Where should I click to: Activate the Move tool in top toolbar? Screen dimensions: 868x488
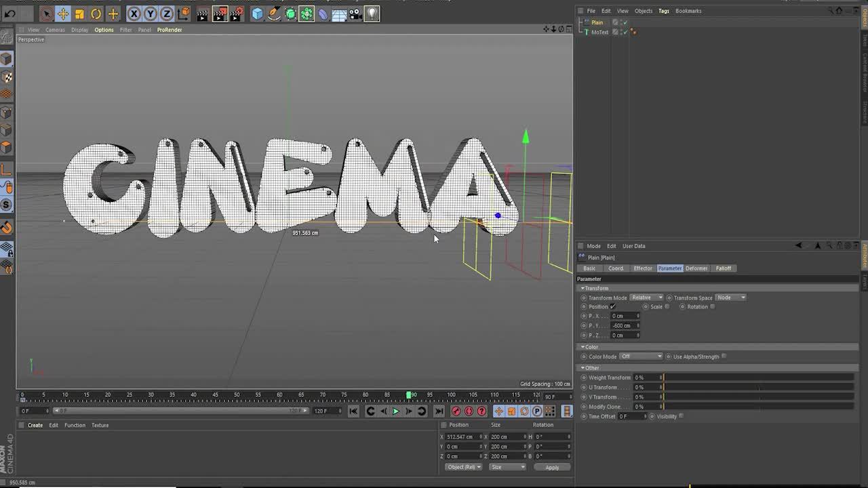tap(62, 14)
